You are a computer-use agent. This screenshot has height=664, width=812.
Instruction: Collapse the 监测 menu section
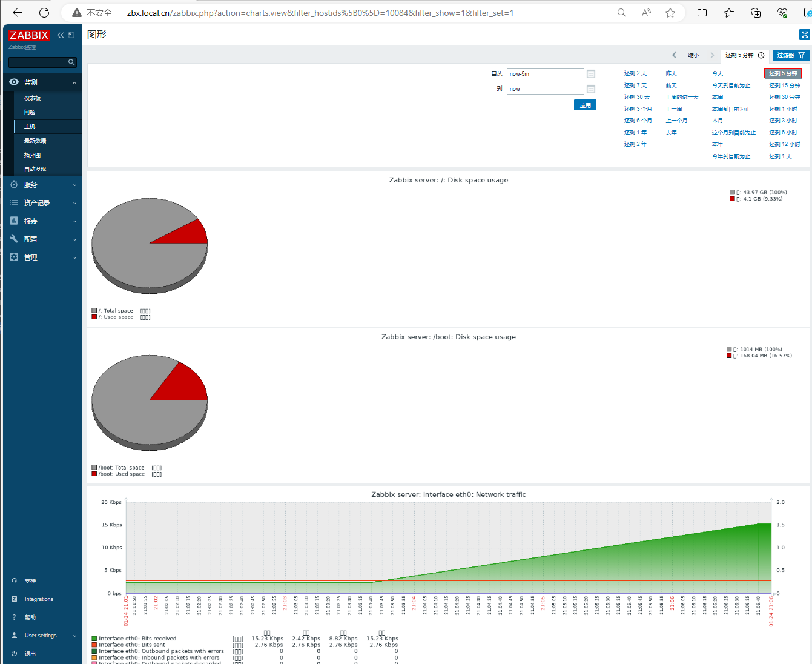pyautogui.click(x=42, y=82)
